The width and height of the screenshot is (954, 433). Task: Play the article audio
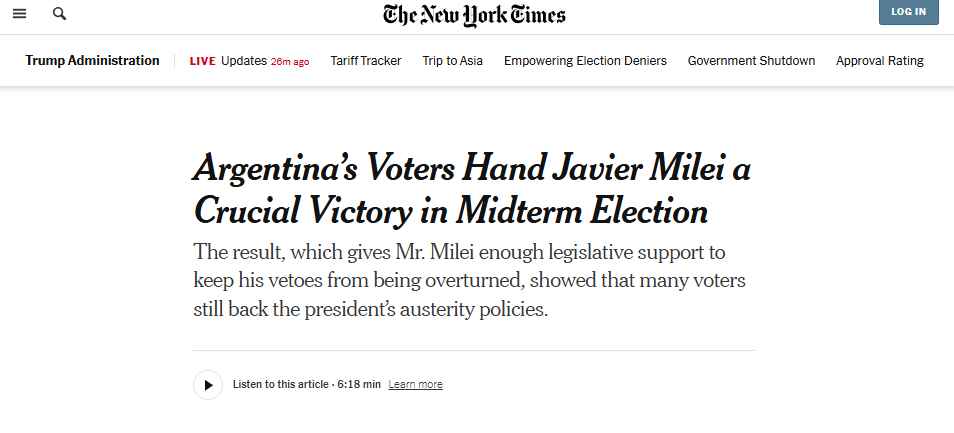(x=208, y=384)
